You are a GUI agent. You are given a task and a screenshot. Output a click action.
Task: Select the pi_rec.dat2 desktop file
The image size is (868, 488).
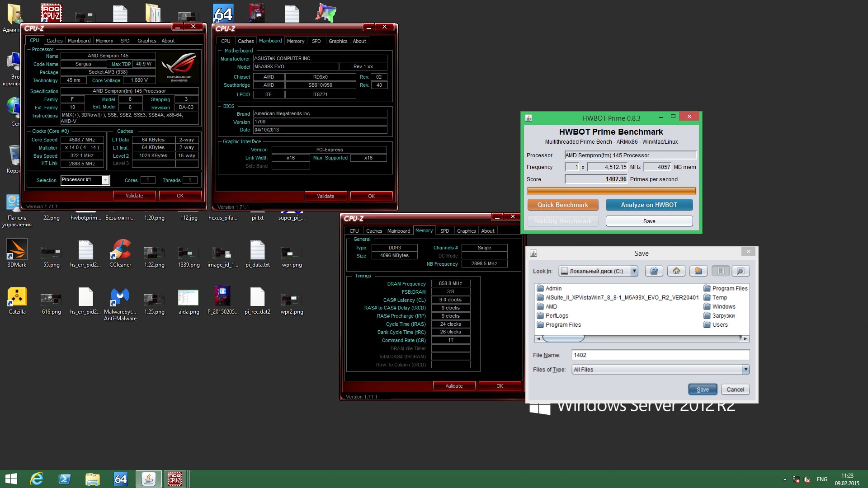[x=257, y=301]
